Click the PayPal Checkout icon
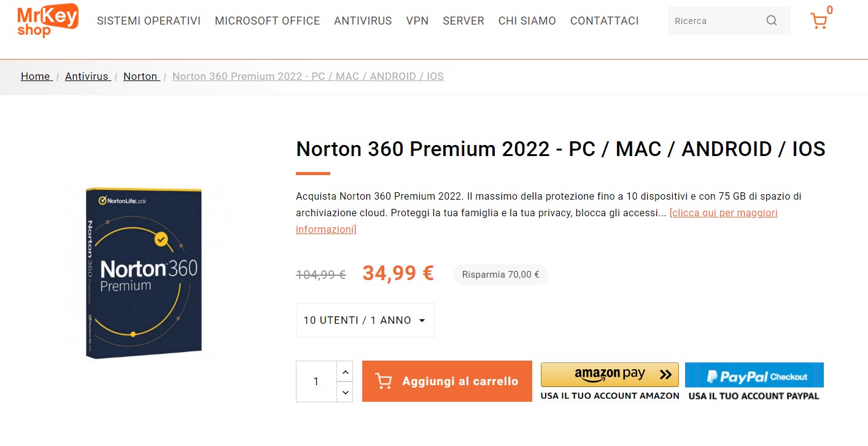The height and width of the screenshot is (446, 868). tap(754, 375)
